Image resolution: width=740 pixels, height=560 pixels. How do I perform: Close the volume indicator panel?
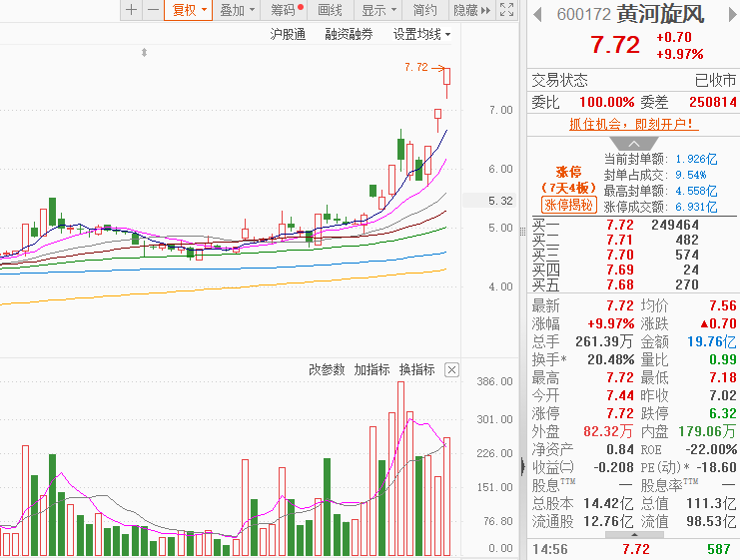(451, 370)
